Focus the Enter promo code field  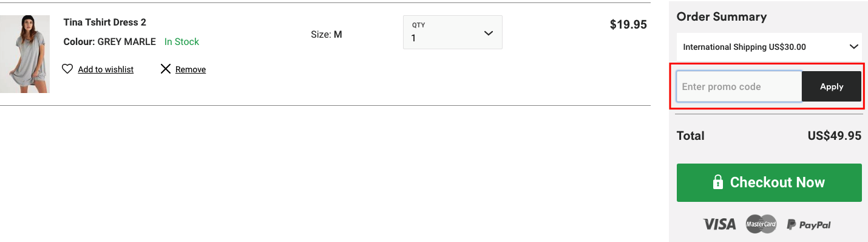[x=739, y=86]
